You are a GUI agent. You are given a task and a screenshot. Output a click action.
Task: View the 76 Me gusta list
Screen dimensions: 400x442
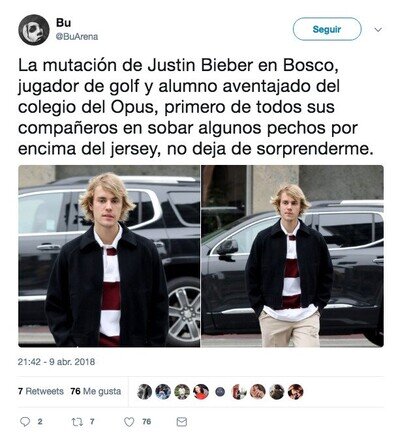(96, 391)
